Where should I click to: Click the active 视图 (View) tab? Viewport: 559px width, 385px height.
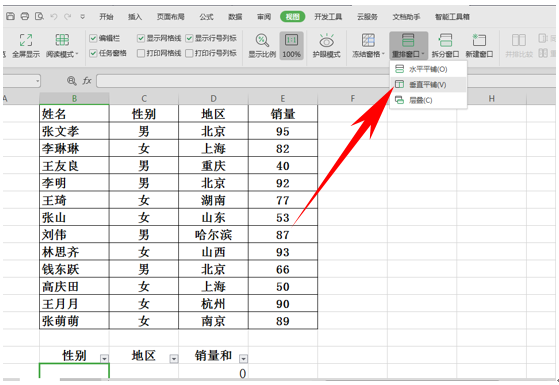[x=292, y=17]
